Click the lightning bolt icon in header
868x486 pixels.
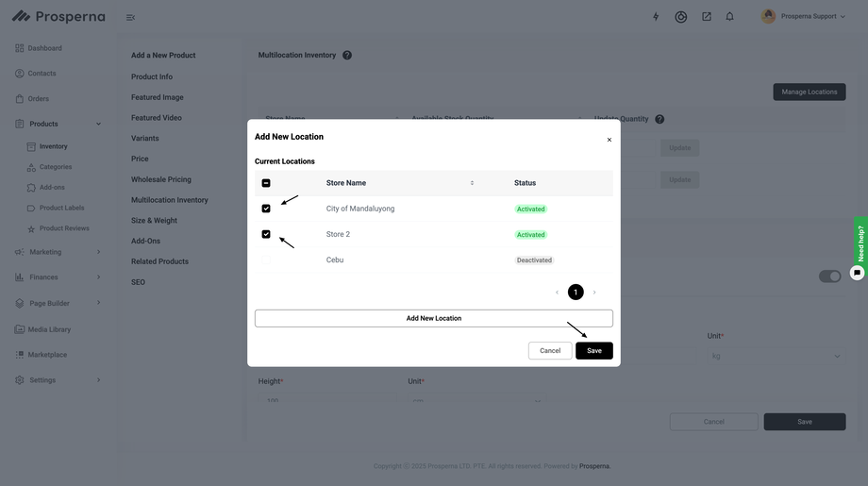[x=656, y=17]
